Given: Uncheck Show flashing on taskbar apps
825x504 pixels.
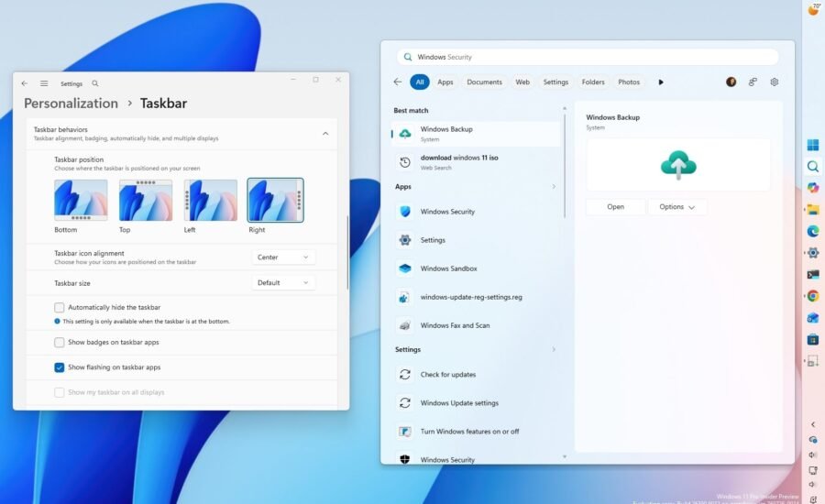Looking at the screenshot, I should pyautogui.click(x=60, y=367).
